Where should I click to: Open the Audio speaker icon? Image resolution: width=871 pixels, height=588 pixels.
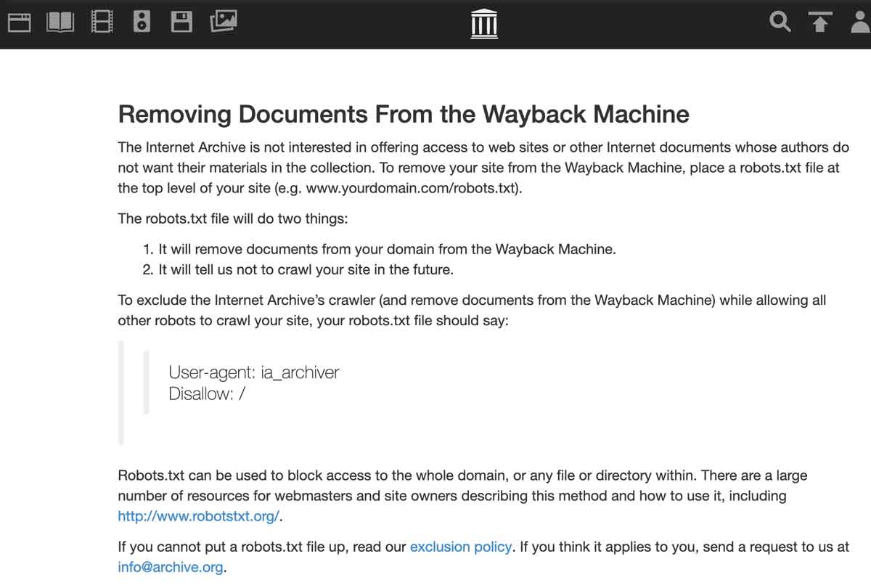pyautogui.click(x=142, y=23)
